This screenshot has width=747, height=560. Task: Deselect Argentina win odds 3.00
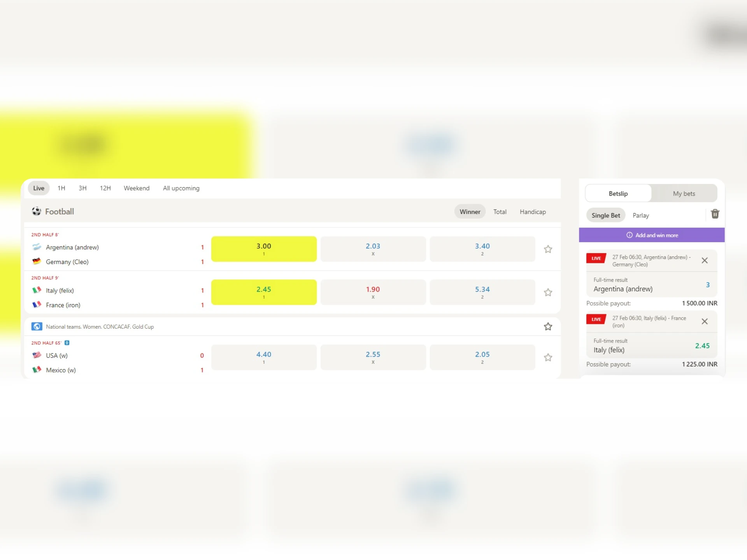264,249
